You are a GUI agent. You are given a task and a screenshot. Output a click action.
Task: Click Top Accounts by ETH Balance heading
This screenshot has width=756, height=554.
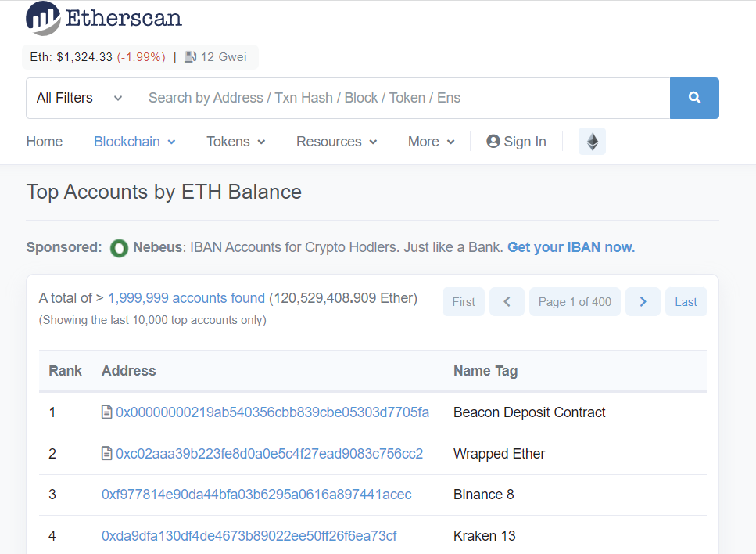[x=164, y=192]
